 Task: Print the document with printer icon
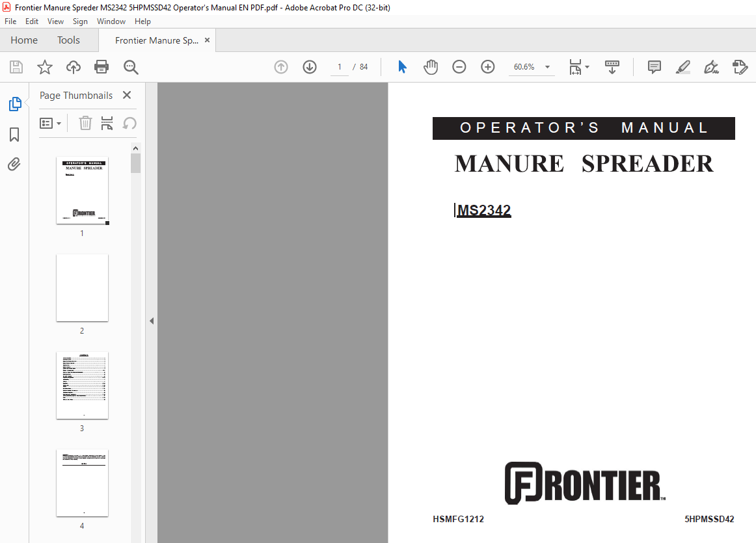pos(101,67)
